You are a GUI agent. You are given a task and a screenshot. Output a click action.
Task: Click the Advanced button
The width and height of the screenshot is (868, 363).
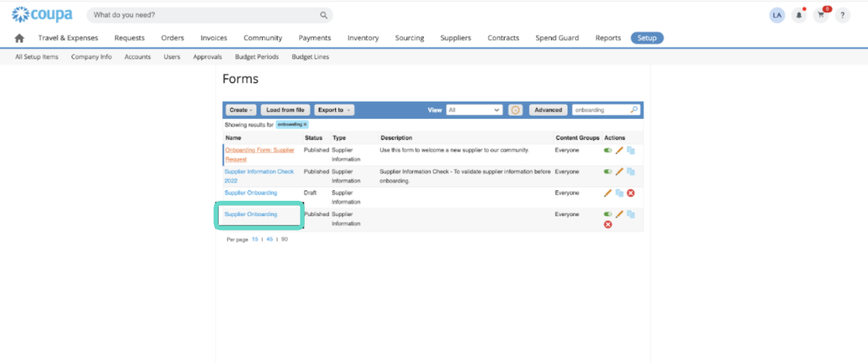(548, 110)
